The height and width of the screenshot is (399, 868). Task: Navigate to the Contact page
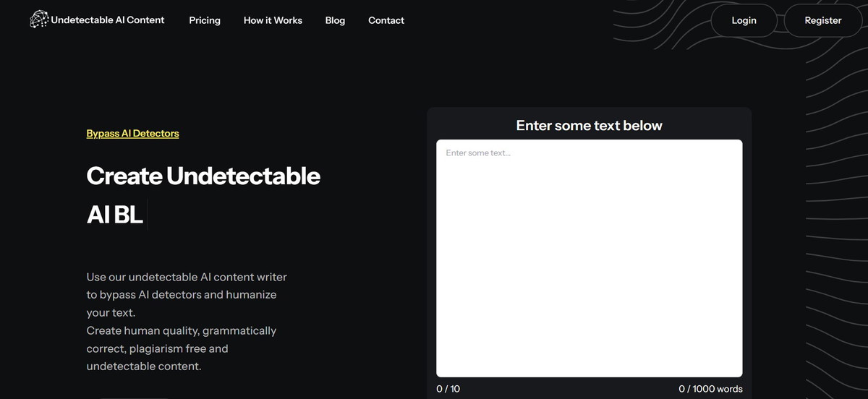[386, 20]
